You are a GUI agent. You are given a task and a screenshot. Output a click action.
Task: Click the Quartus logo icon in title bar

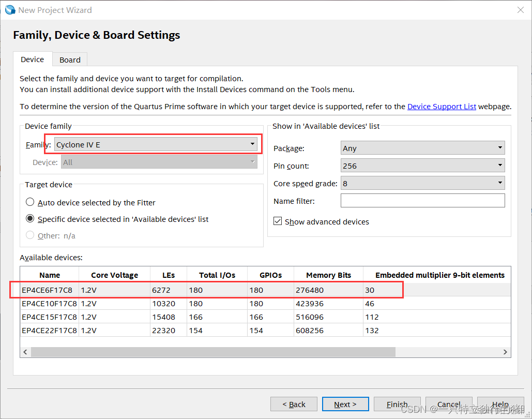[10, 10]
